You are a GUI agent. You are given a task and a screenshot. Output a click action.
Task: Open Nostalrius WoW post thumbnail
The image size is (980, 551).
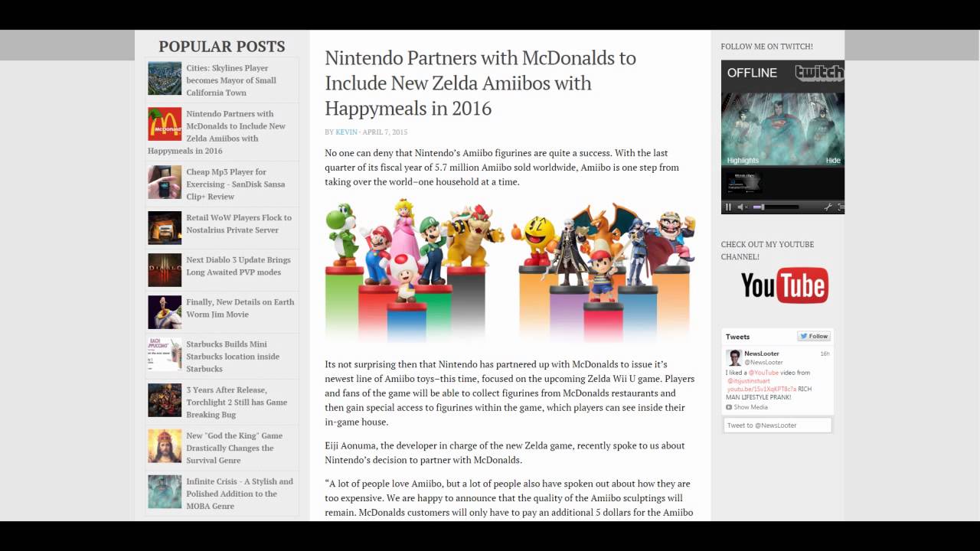pyautogui.click(x=165, y=228)
